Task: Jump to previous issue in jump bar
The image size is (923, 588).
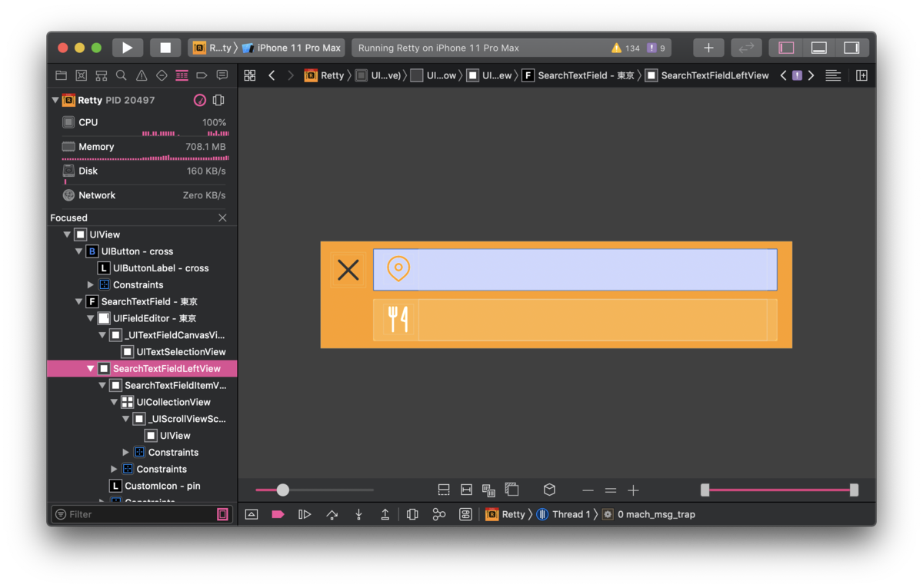Action: 783,75
